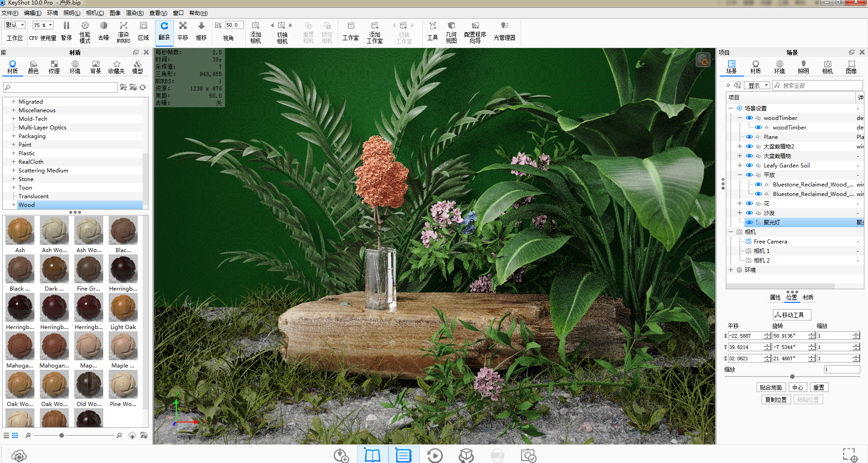Click the 贴合地面 button
The height and width of the screenshot is (463, 868).
coord(771,387)
